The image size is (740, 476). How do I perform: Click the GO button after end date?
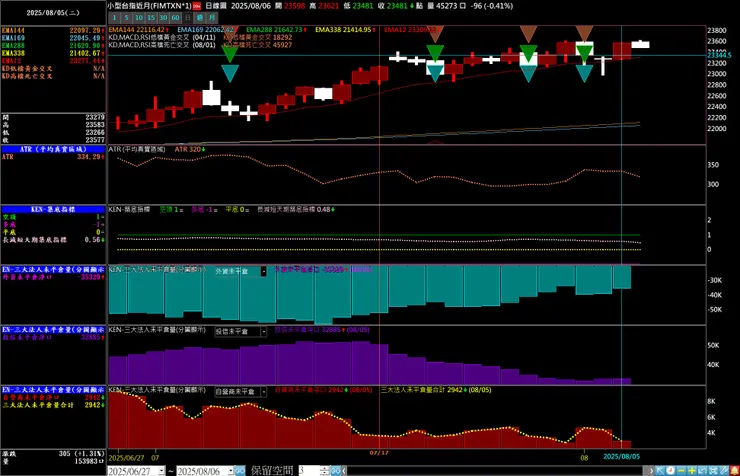[x=240, y=470]
